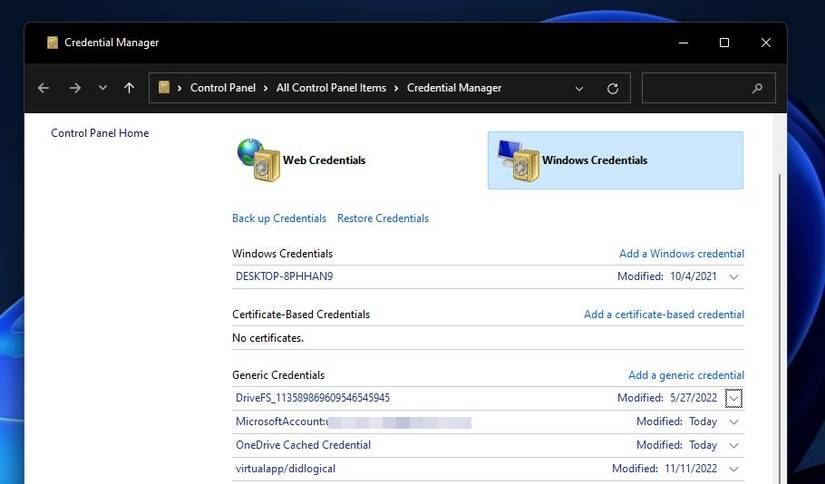Click Add a generic credential

686,375
